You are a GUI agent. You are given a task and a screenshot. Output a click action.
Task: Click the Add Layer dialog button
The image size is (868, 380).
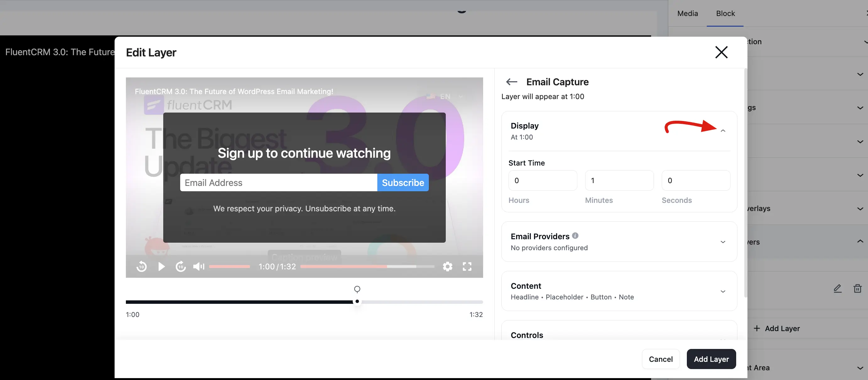[x=711, y=359]
